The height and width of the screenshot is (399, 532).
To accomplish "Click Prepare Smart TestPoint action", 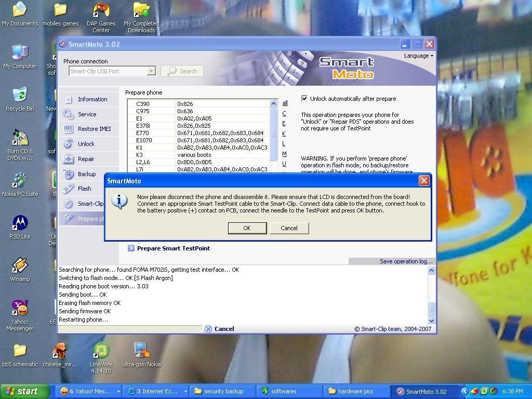I will coord(169,248).
